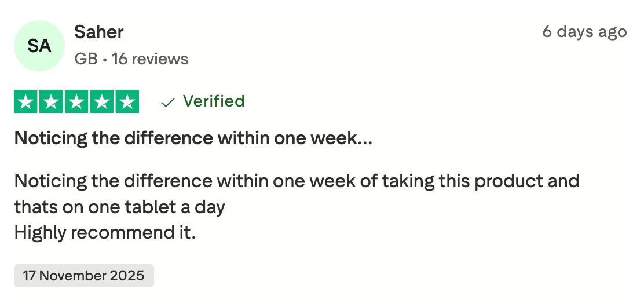Click the fourth green rating star

tap(102, 101)
